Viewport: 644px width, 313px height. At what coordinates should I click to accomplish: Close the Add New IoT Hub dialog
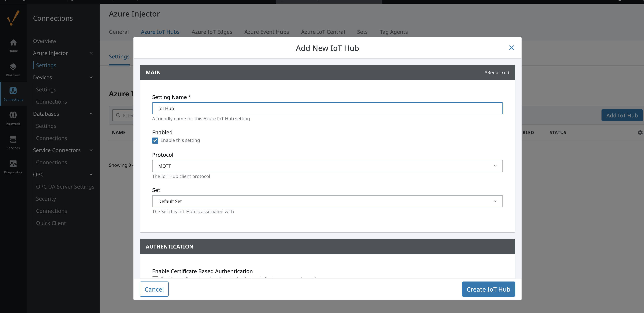[x=511, y=48]
